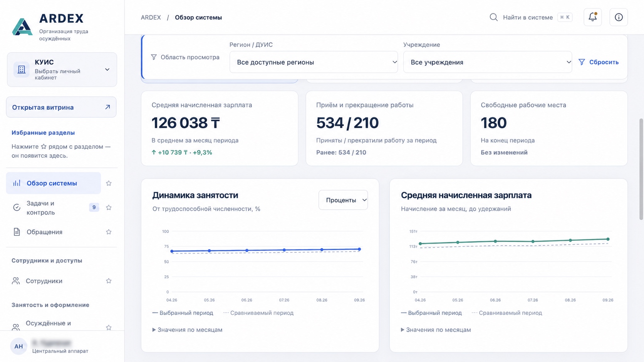The image size is (644, 362).
Task: Click the Открытая витрина external arrow icon
Action: (x=107, y=107)
